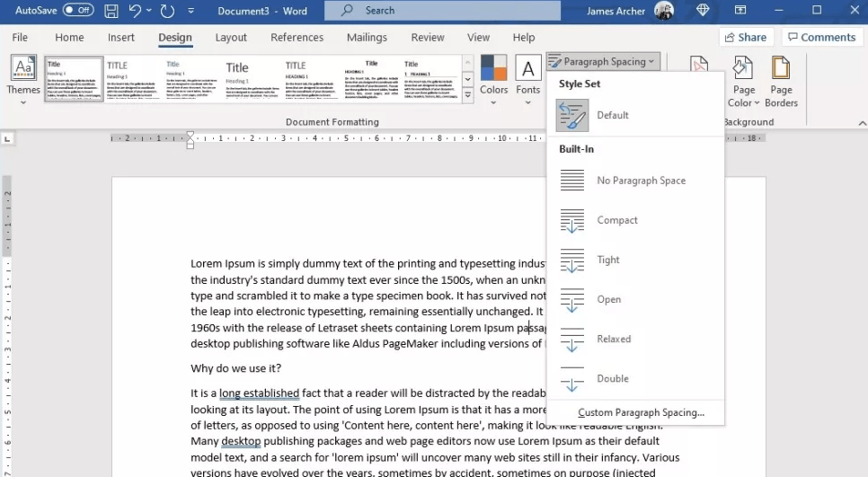The width and height of the screenshot is (868, 477).
Task: Select the Default style set spacing
Action: (x=635, y=115)
